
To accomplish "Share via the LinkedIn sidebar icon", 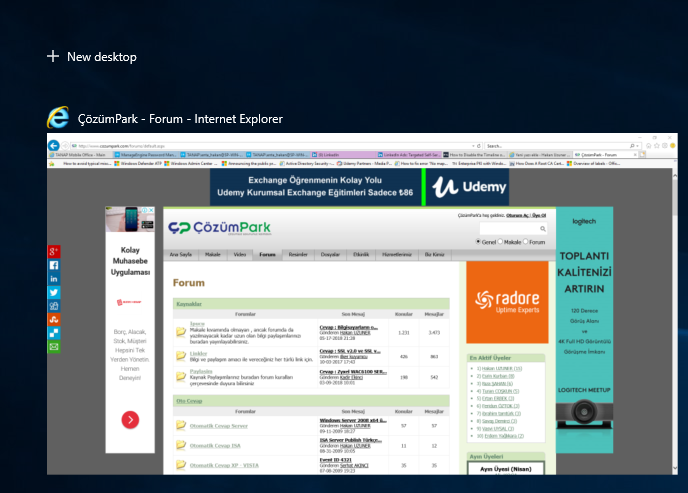I will click(x=54, y=278).
